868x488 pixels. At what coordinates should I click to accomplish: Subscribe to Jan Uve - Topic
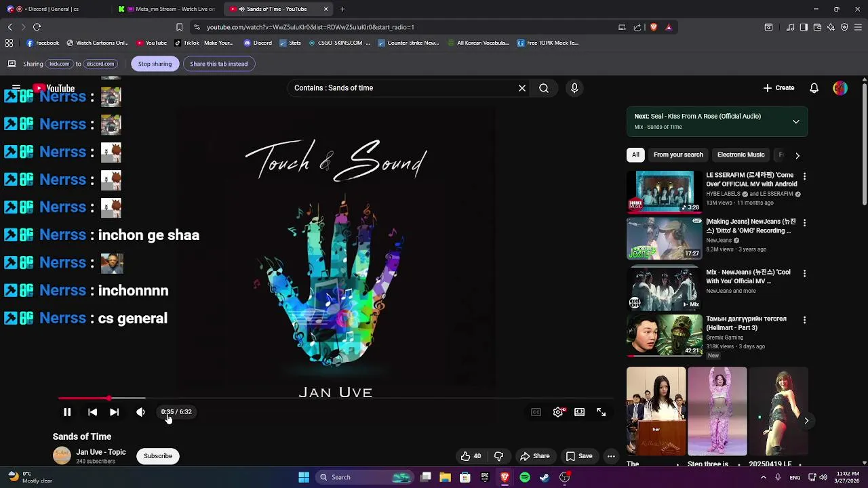[158, 456]
